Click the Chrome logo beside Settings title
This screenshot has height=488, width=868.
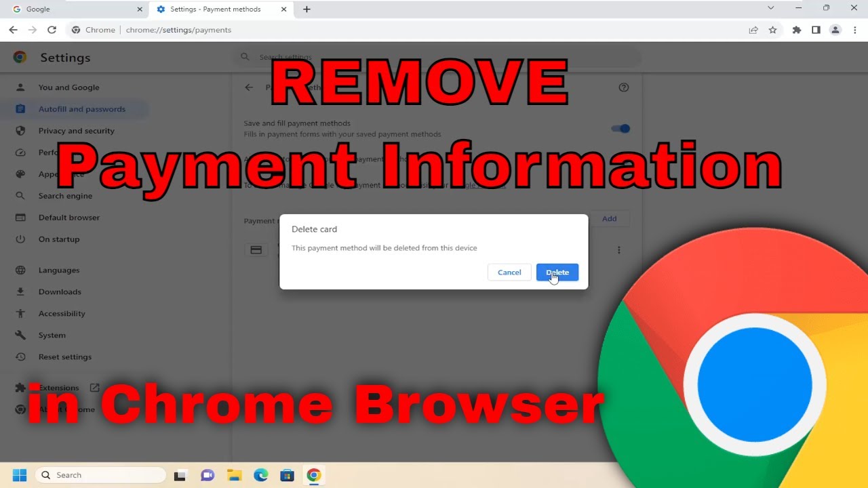(x=20, y=58)
